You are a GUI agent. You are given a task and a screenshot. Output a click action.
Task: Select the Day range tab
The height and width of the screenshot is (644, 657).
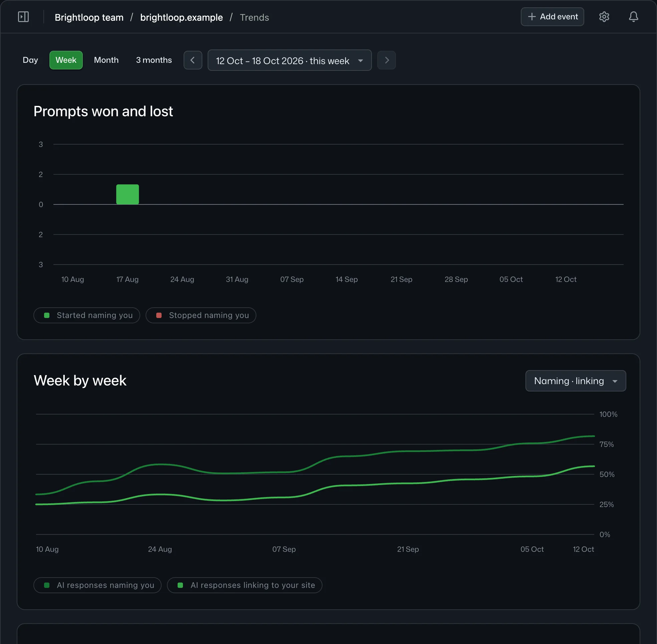[x=30, y=60]
